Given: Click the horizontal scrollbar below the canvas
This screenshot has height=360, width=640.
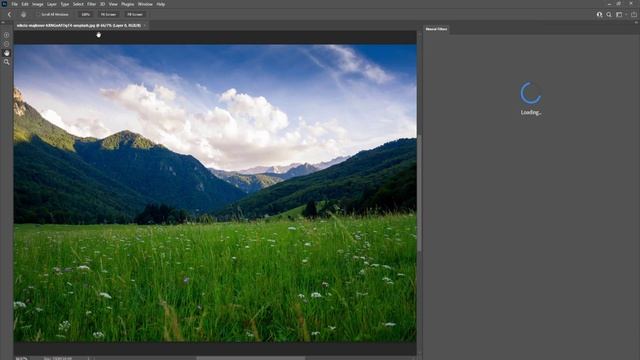Looking at the screenshot, I should [x=251, y=358].
